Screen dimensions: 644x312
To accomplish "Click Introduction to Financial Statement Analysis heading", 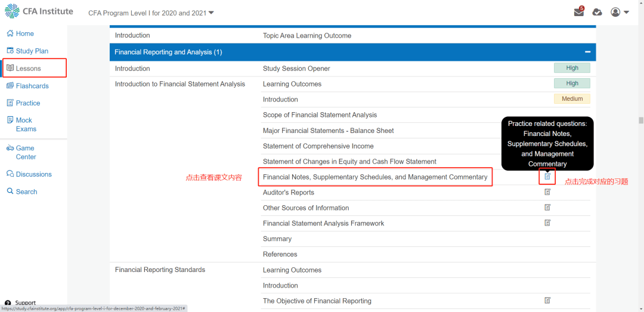I will (x=180, y=84).
